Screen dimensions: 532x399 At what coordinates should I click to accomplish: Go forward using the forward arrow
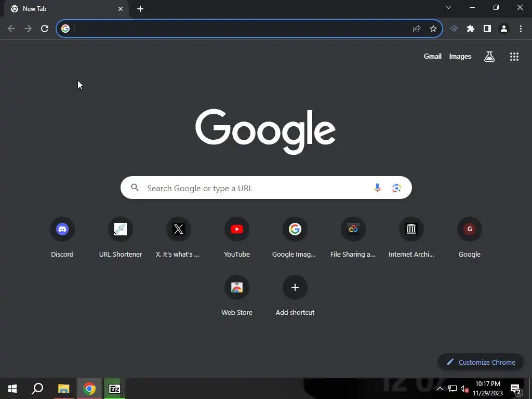(x=28, y=29)
